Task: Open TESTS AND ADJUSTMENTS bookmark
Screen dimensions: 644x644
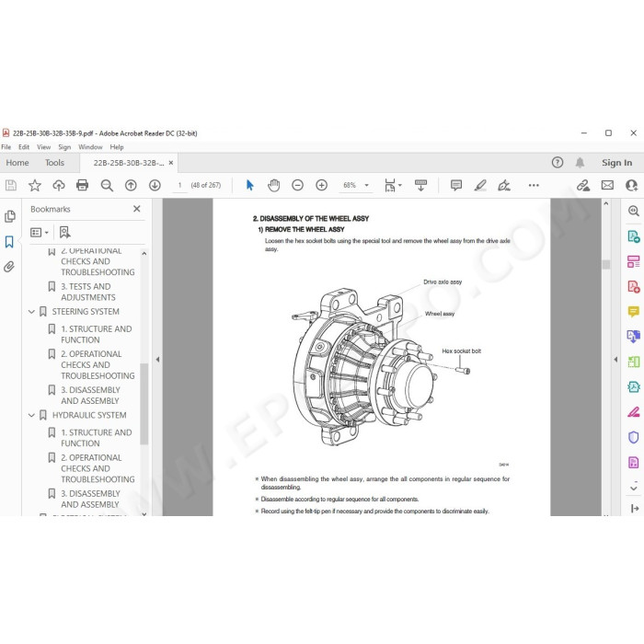Action: coord(88,292)
